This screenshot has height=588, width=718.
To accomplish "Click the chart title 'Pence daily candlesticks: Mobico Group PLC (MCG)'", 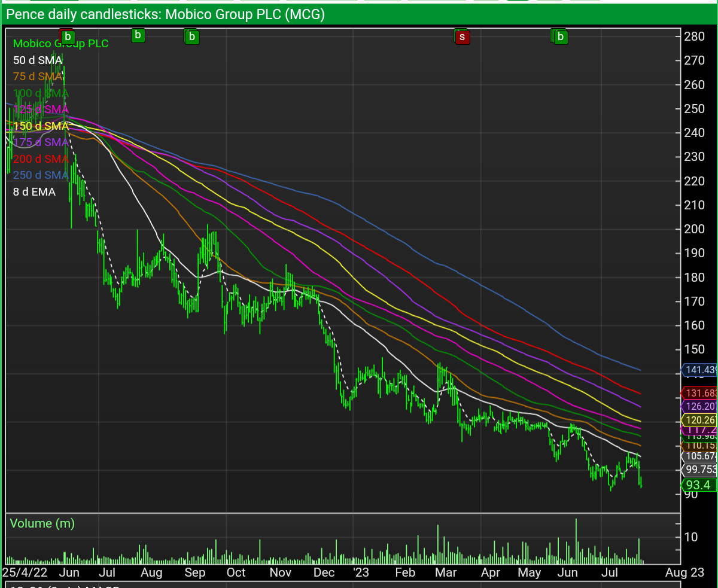I will point(166,14).
